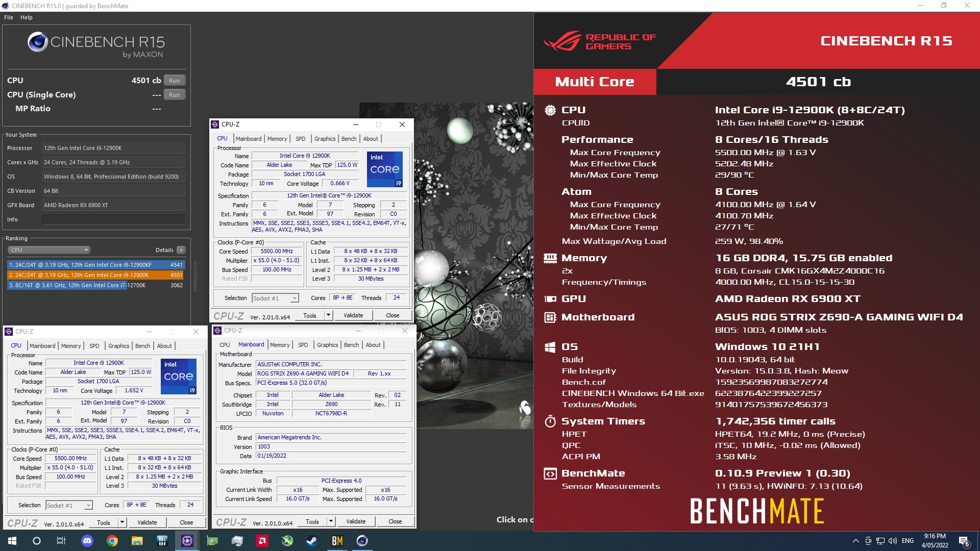This screenshot has height=551, width=980.
Task: Run the CPU multi-core benchmark
Action: (x=175, y=81)
